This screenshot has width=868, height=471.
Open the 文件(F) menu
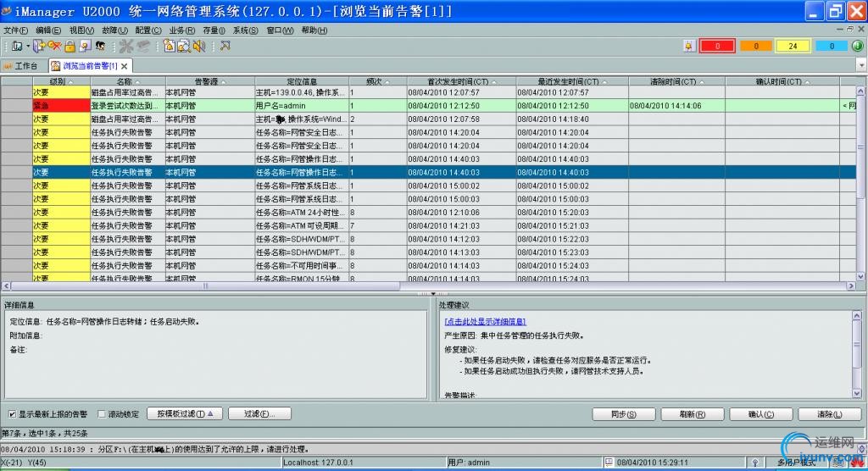[x=15, y=30]
